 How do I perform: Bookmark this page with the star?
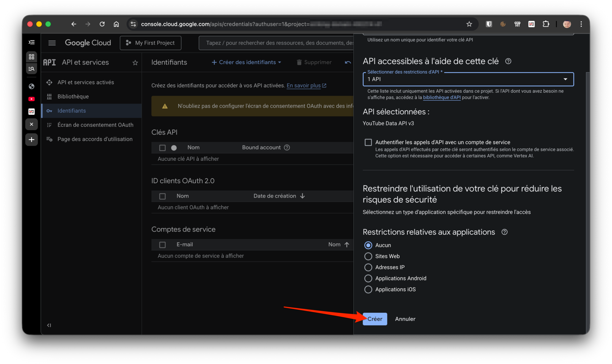(x=469, y=24)
